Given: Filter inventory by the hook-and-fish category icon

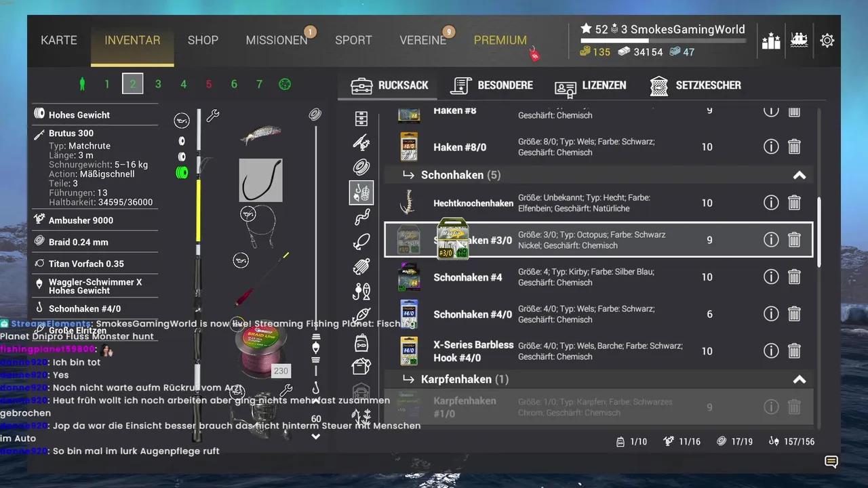Looking at the screenshot, I should point(361,292).
